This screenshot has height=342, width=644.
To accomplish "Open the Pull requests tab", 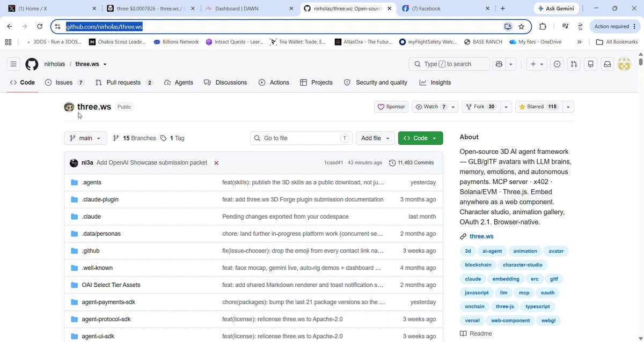I will [x=124, y=83].
